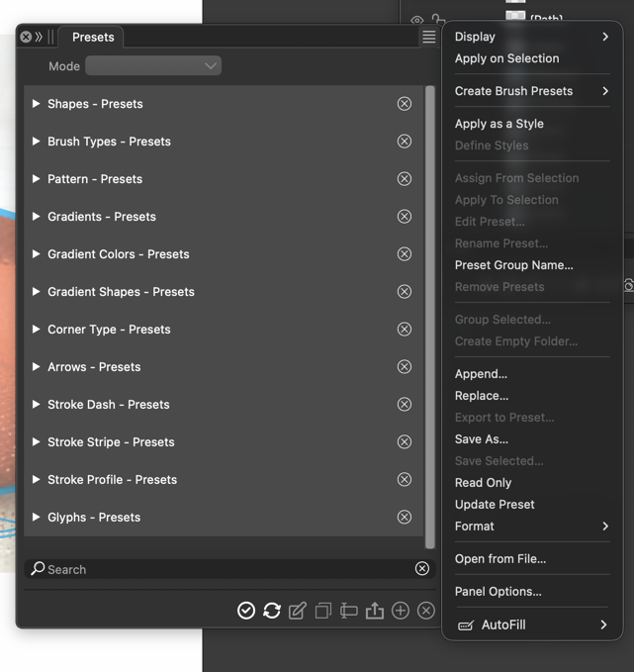The height and width of the screenshot is (672, 634).
Task: Select the Presets tab
Action: 93,37
